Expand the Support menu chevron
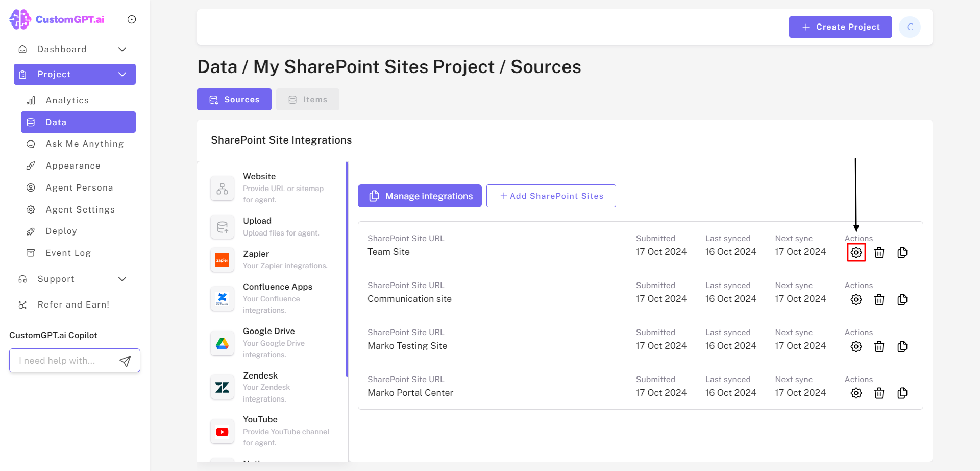Screen dimensions: 980x471 click(x=122, y=279)
